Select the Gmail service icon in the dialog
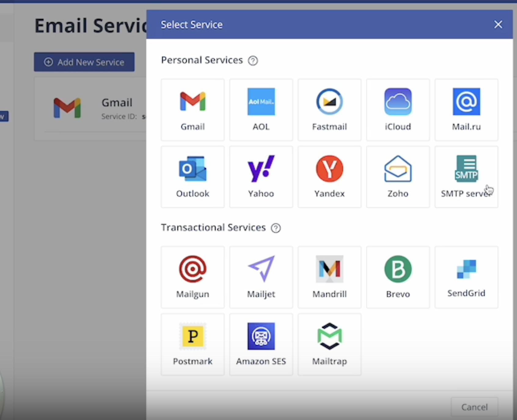The image size is (517, 420). (x=193, y=101)
